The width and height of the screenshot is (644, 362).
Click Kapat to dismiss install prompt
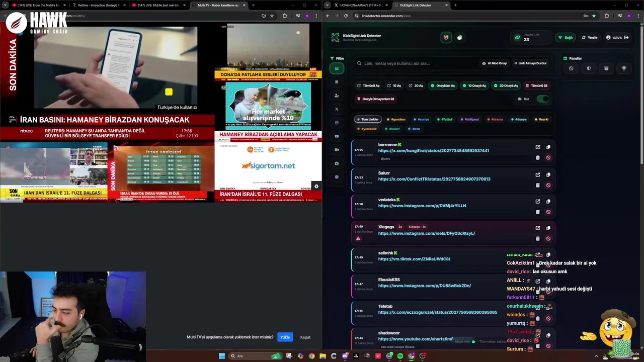[305, 337]
